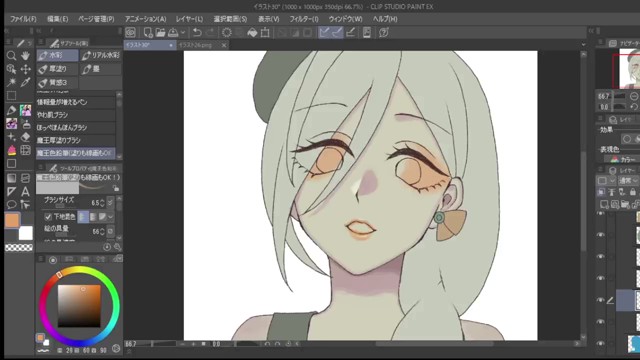Select the リアル水彩 sub tool group
Screen dimensions: 640x360
click(x=100, y=55)
